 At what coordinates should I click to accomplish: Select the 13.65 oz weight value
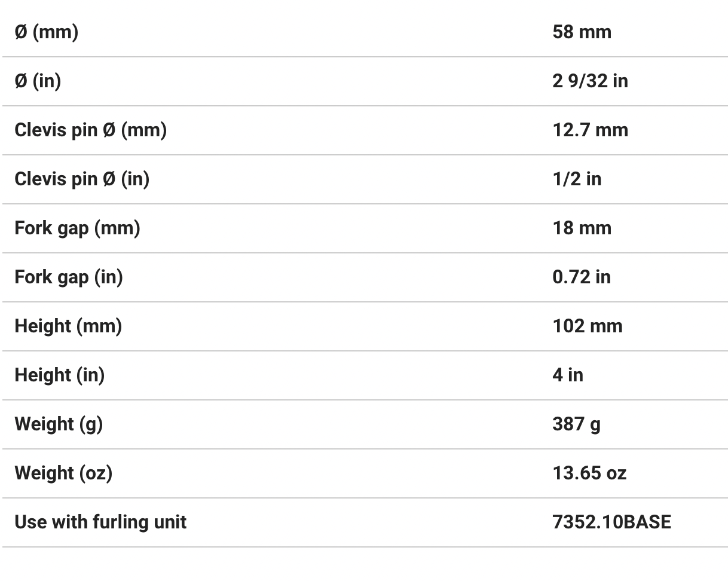pyautogui.click(x=589, y=473)
